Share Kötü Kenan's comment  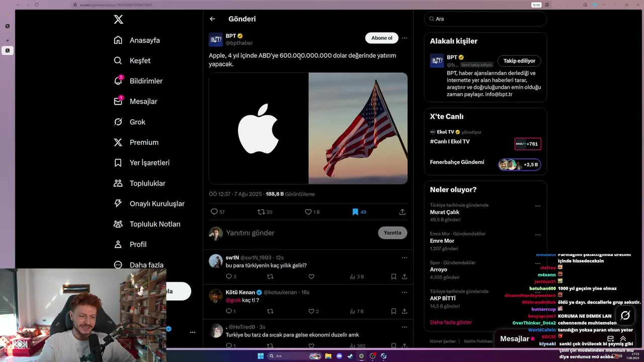click(405, 311)
